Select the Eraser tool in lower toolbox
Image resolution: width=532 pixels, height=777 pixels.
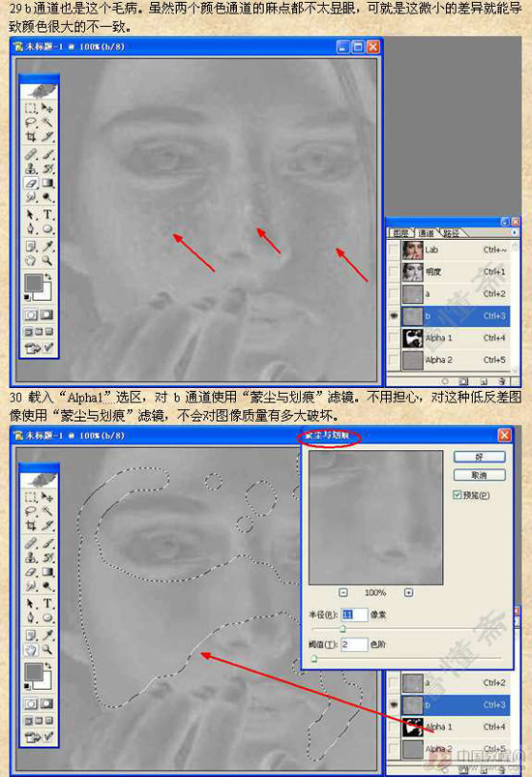pos(31,572)
